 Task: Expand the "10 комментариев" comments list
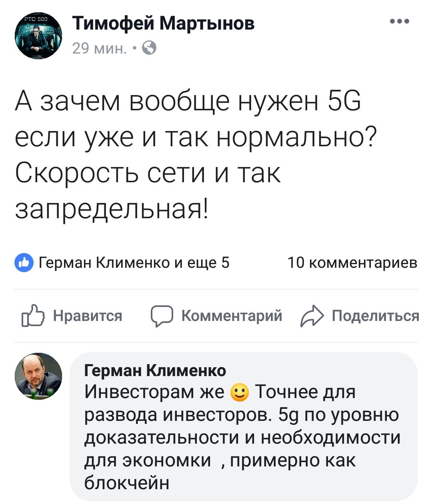coord(352,263)
